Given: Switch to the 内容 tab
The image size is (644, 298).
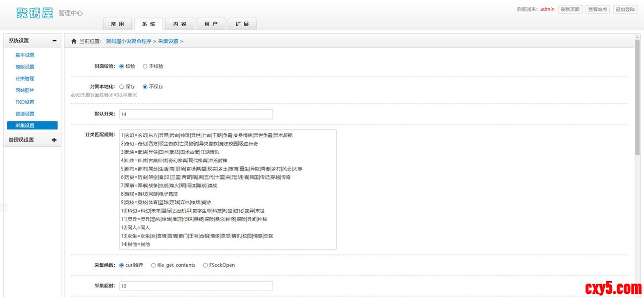Looking at the screenshot, I should click(x=180, y=24).
